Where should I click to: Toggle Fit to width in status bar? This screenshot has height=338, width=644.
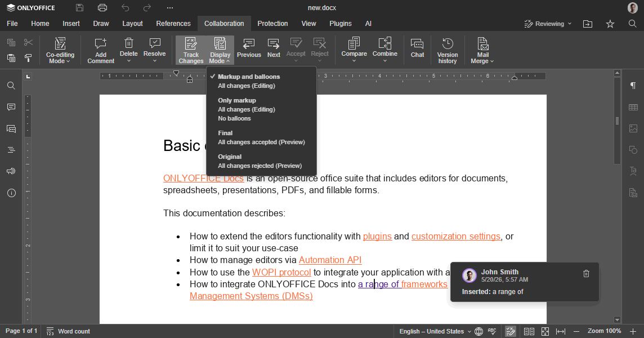[x=561, y=331]
